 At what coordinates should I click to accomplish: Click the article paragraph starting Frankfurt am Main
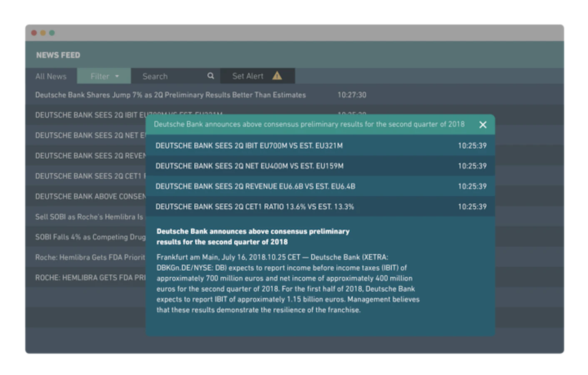coord(288,283)
